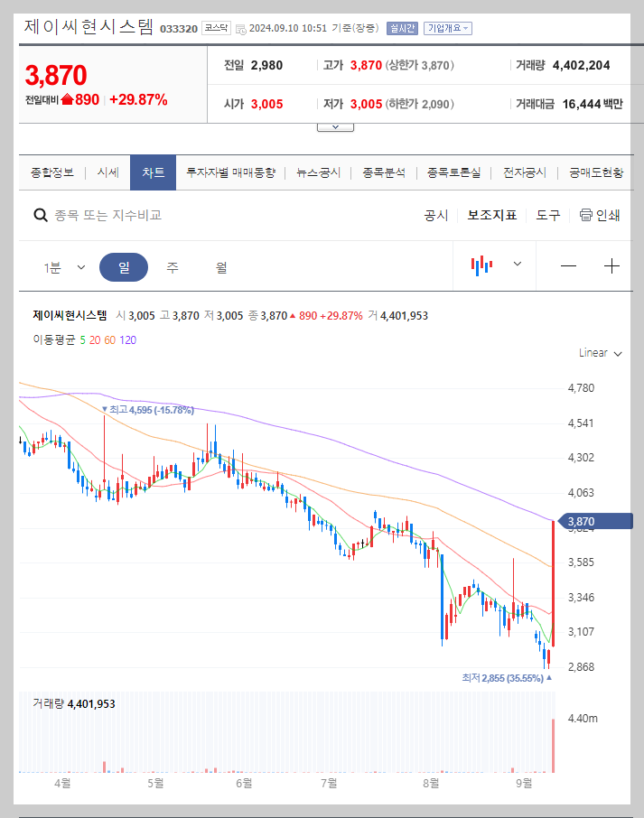Click the stock comparison search input field
Screen dimensions: 644x818
point(135,214)
